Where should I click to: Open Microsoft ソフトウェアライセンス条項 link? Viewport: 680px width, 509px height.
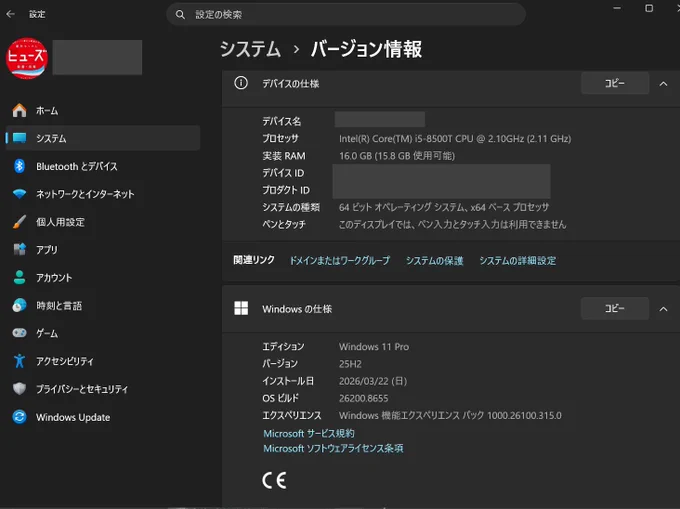pos(333,448)
